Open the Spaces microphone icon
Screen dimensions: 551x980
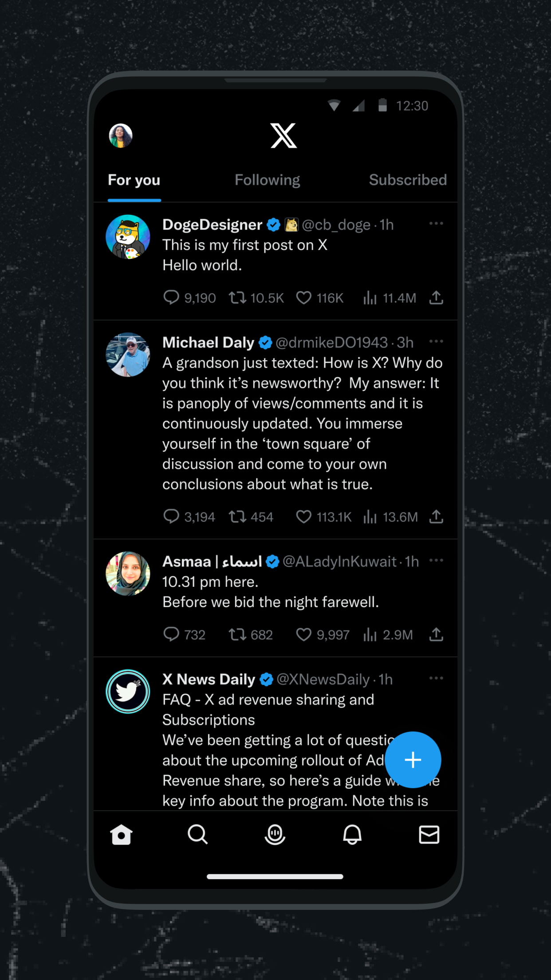pos(275,834)
